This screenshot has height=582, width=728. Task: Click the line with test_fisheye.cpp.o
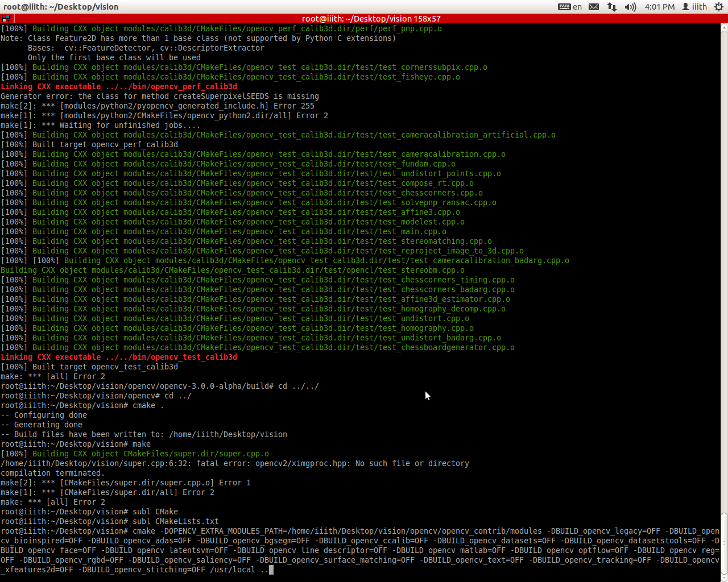(230, 77)
